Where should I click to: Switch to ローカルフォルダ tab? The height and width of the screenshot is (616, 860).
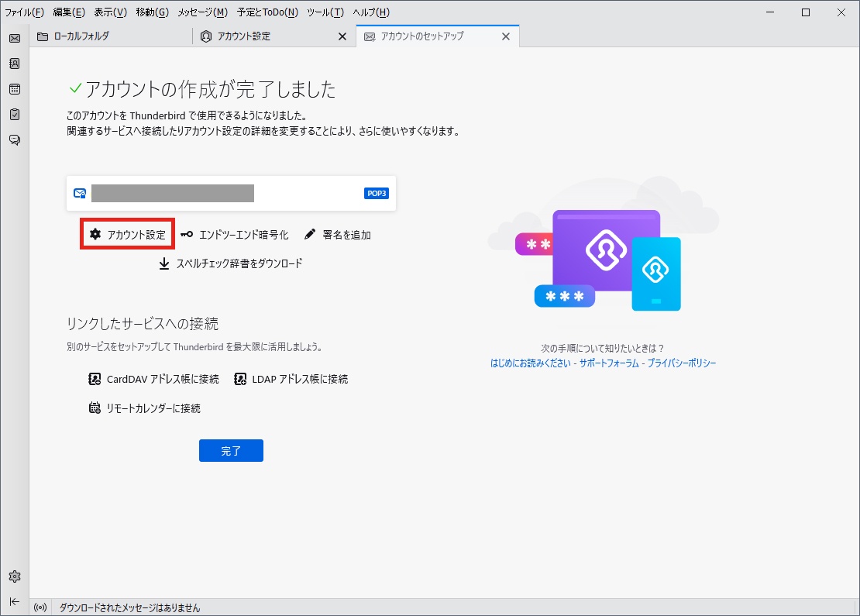(x=110, y=36)
